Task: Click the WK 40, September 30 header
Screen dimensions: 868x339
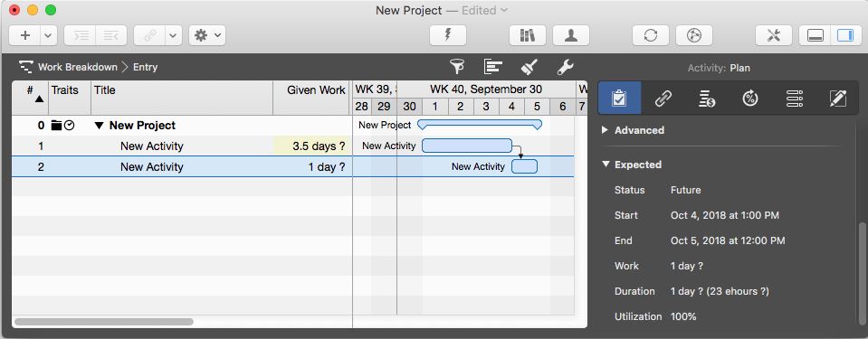Action: 486,89
